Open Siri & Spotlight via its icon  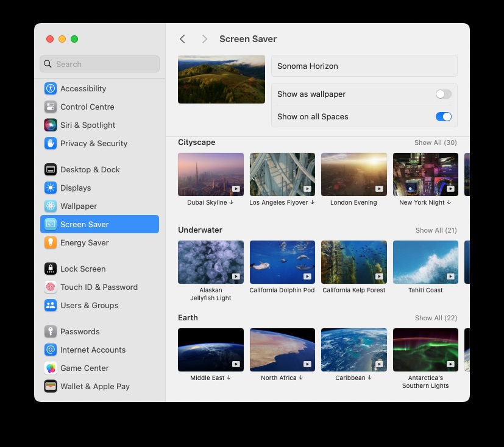51,125
